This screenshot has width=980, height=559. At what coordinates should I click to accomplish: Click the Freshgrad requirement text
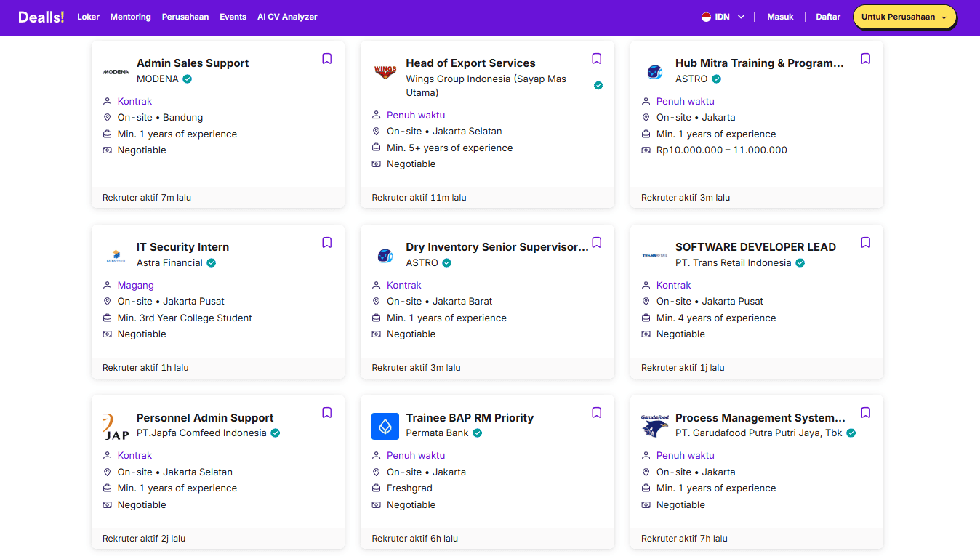409,488
